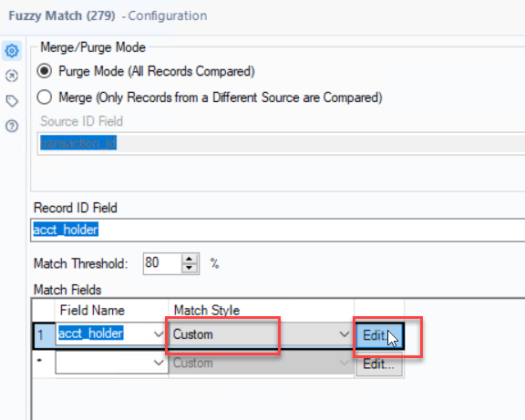Viewport: 525px width, 420px height.
Task: Expand the acct_holder Field Name dropdown
Action: pos(159,334)
